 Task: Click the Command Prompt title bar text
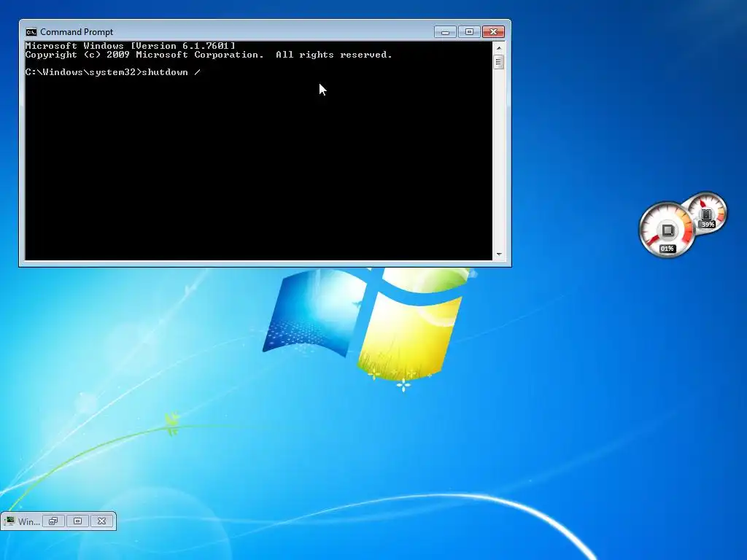point(77,32)
